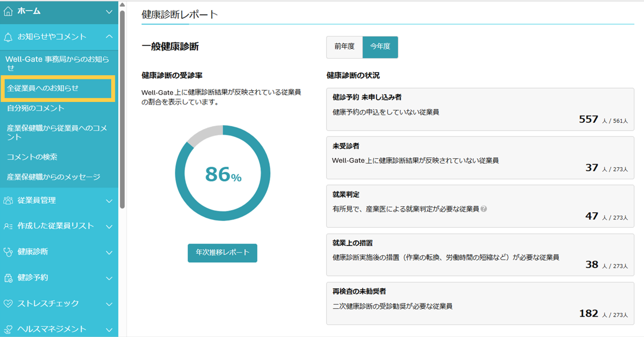
Task: Click the text 健康予約の申込をしていない従業員
Action: click(x=386, y=112)
